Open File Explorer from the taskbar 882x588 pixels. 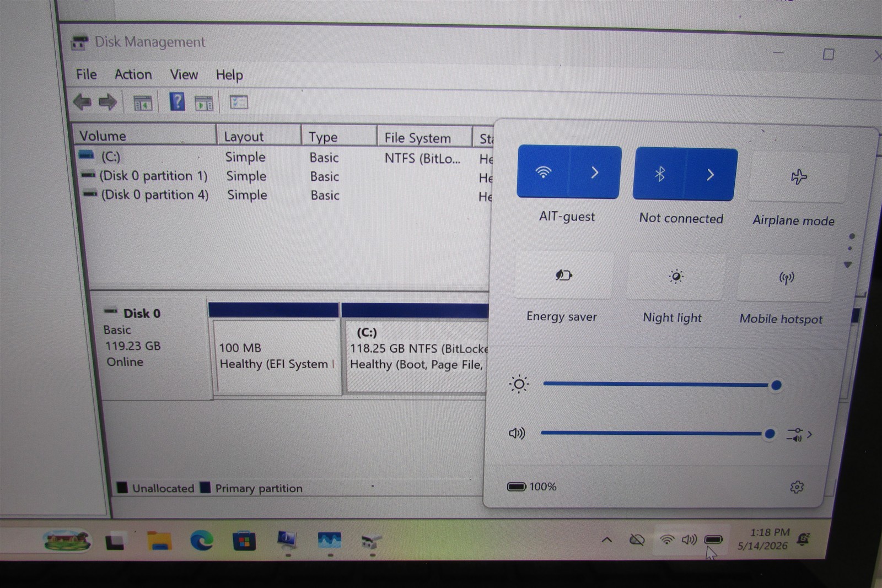coord(159,541)
